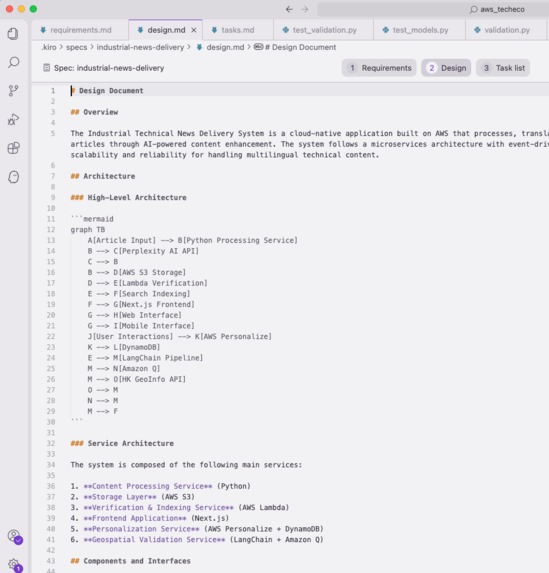Switch to tasks.md tab
The height and width of the screenshot is (573, 549).
point(238,30)
